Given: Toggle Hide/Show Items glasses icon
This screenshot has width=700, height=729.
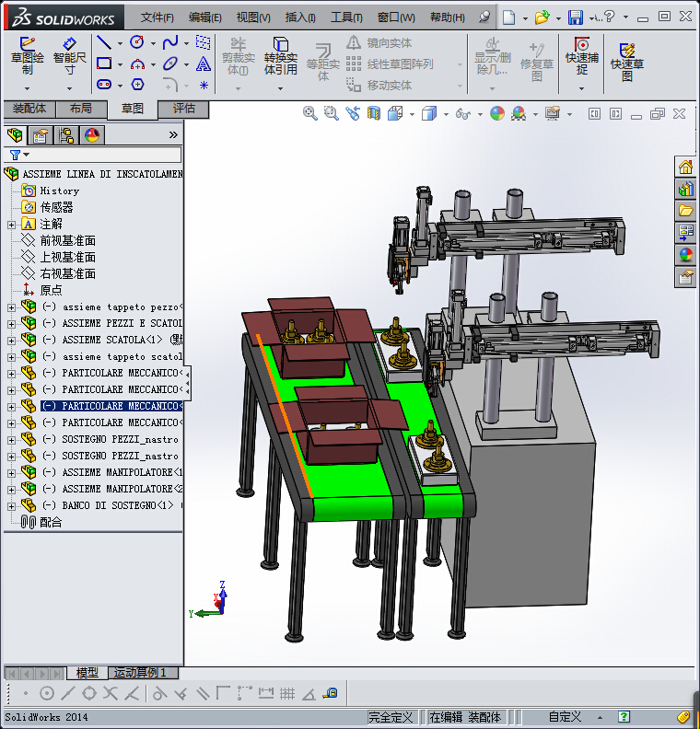Looking at the screenshot, I should click(463, 113).
